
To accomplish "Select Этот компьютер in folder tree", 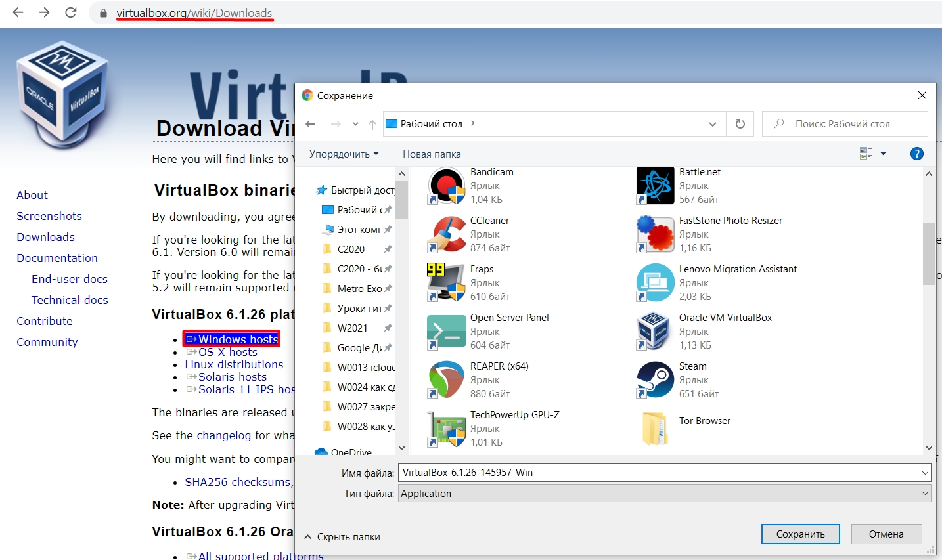I will point(358,230).
